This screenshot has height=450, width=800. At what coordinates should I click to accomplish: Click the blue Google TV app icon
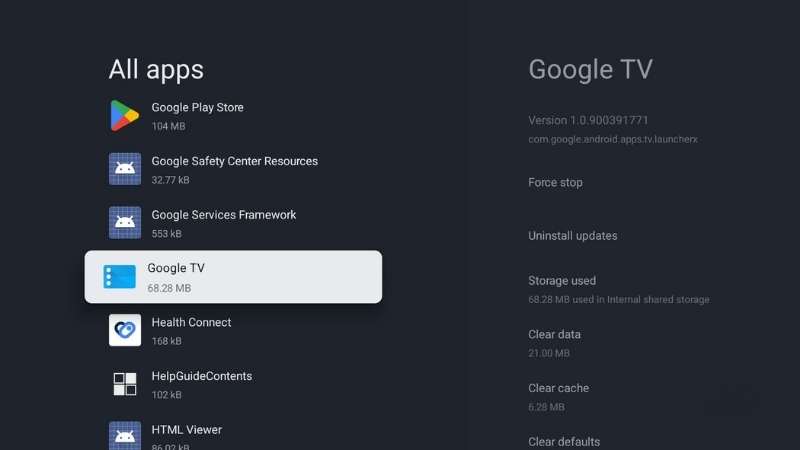tap(120, 277)
